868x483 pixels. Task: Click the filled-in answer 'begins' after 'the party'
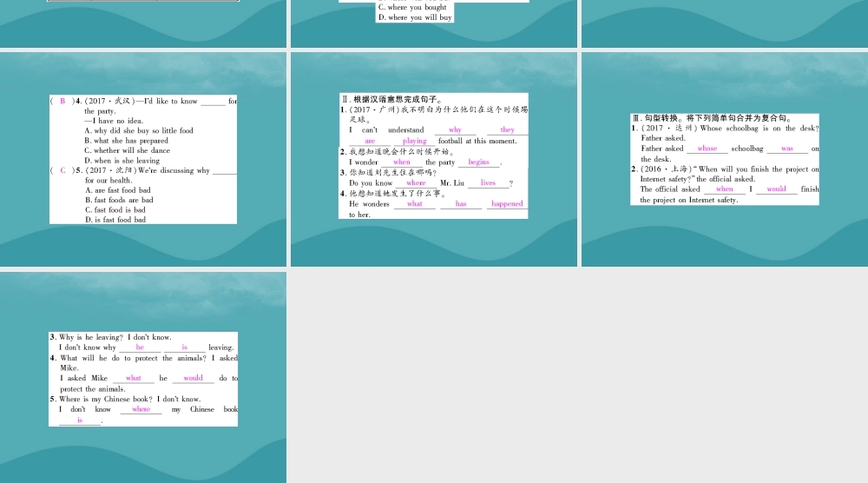click(478, 162)
